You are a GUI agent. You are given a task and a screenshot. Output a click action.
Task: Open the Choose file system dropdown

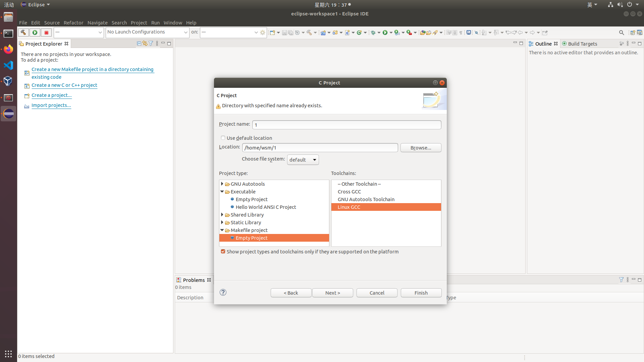click(303, 160)
